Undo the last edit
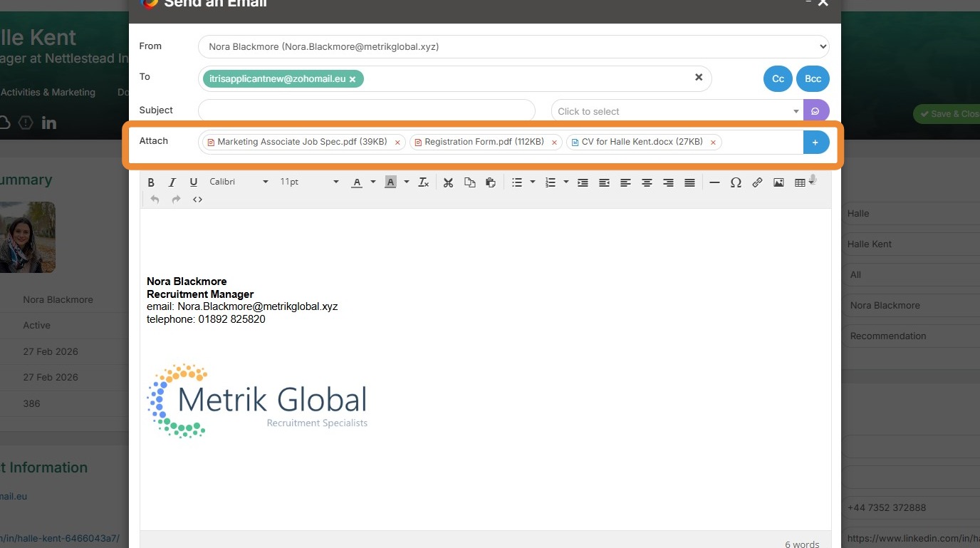The height and width of the screenshot is (548, 980). pos(155,200)
